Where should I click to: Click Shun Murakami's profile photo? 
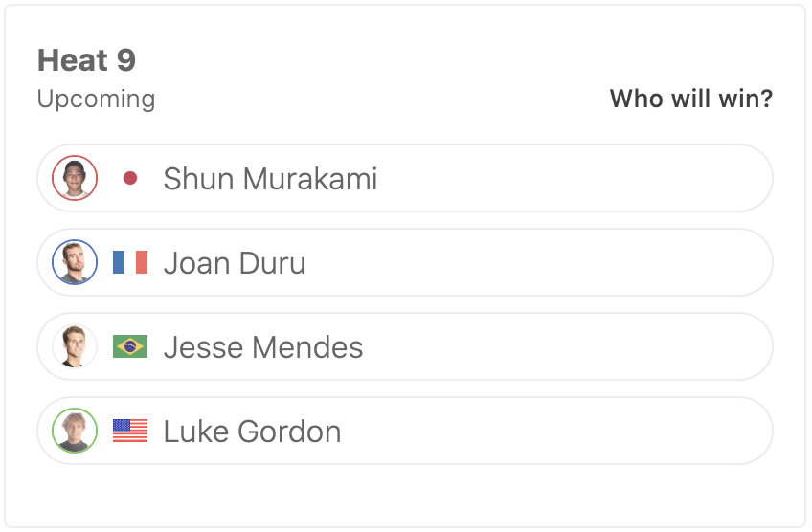(x=75, y=178)
